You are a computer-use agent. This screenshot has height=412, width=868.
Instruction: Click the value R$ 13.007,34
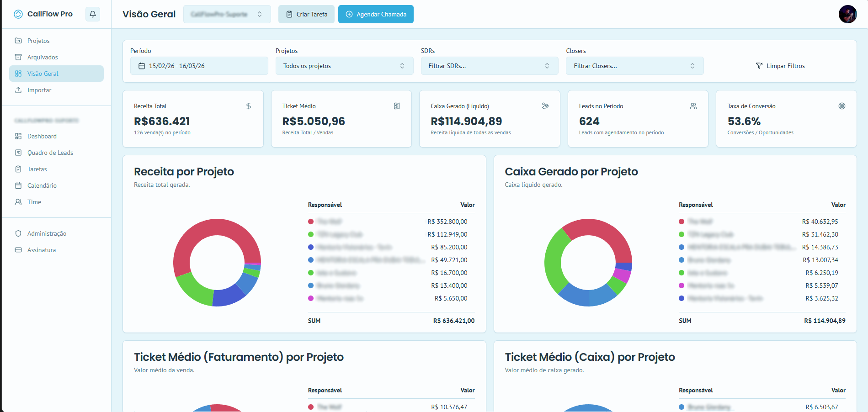(x=820, y=260)
